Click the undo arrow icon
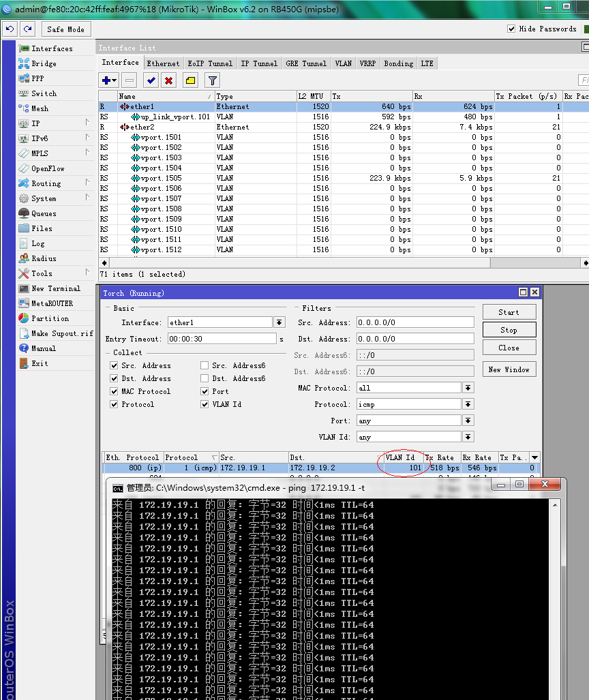Image resolution: width=589 pixels, height=700 pixels. click(x=10, y=29)
